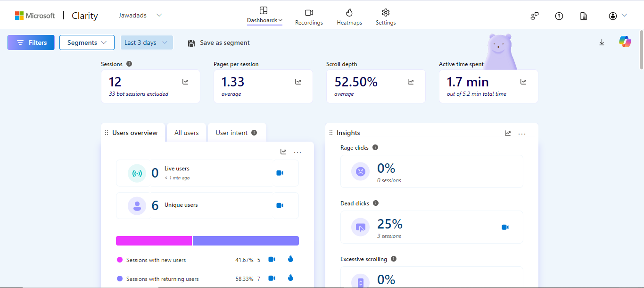Viewport: 644px width, 288px height.
Task: Click the download dashboard icon
Action: coord(602,42)
